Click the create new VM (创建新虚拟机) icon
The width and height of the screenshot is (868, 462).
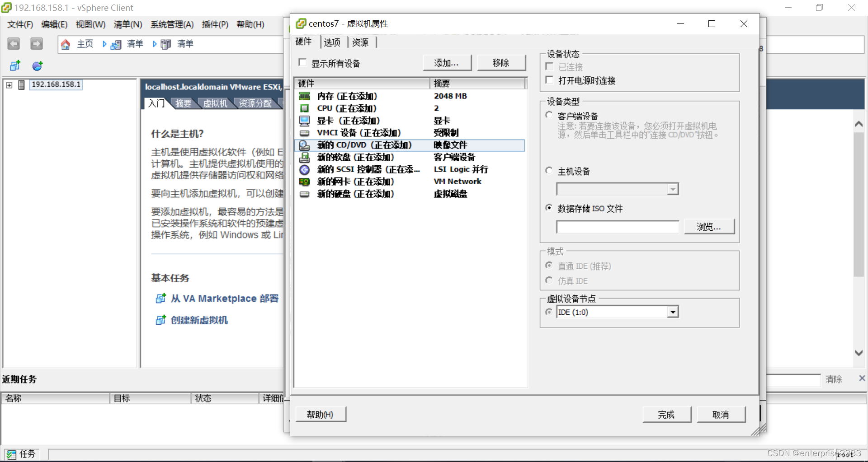[x=160, y=320]
